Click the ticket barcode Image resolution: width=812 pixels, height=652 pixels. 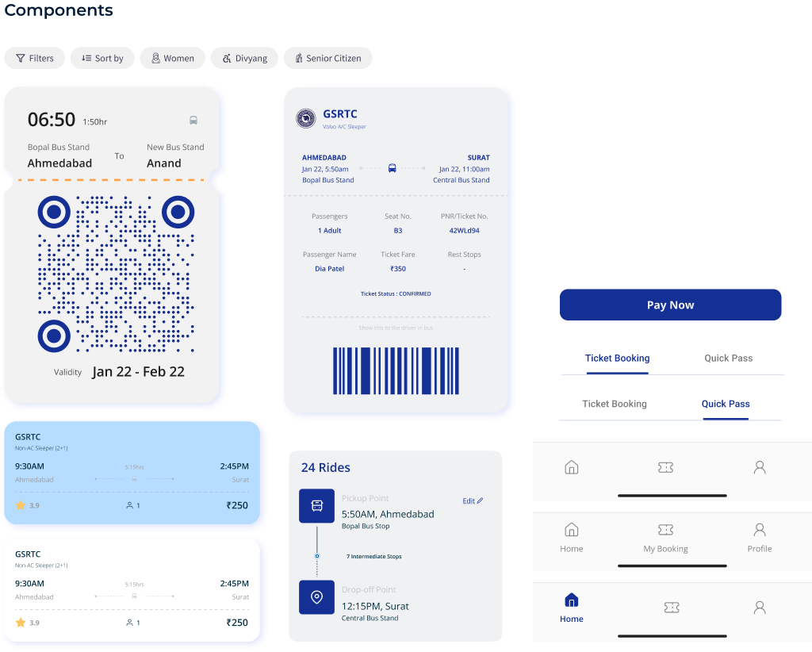tap(396, 370)
